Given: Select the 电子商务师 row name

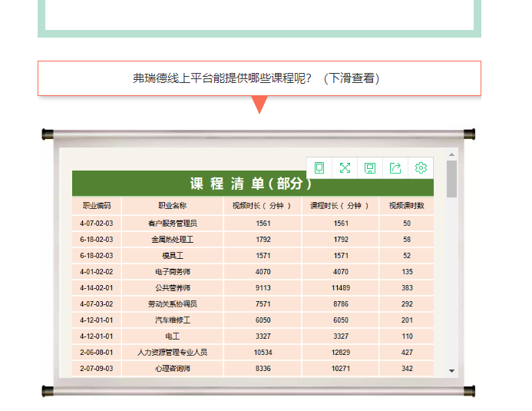Looking at the screenshot, I should (172, 272).
